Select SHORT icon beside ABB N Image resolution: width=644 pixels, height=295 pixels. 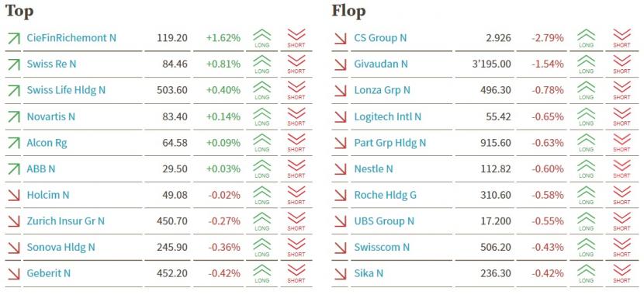click(x=296, y=169)
